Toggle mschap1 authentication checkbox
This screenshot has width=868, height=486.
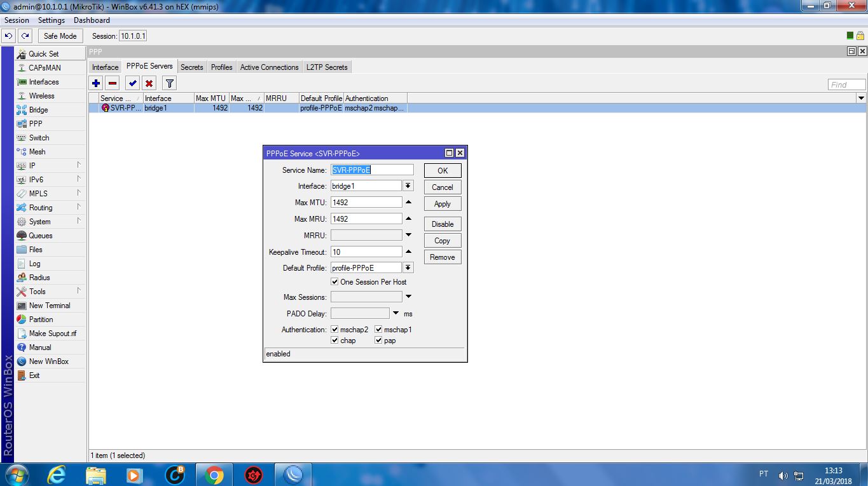pyautogui.click(x=378, y=330)
